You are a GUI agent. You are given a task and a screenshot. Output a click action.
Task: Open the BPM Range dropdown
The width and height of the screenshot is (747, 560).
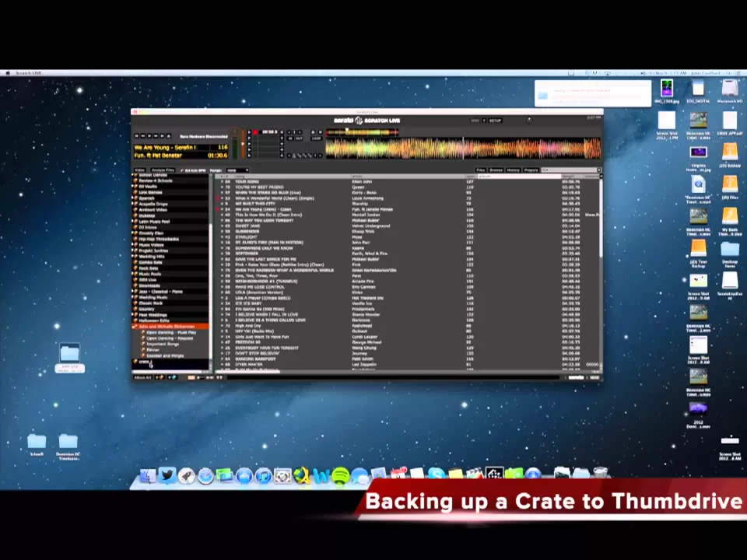(237, 170)
